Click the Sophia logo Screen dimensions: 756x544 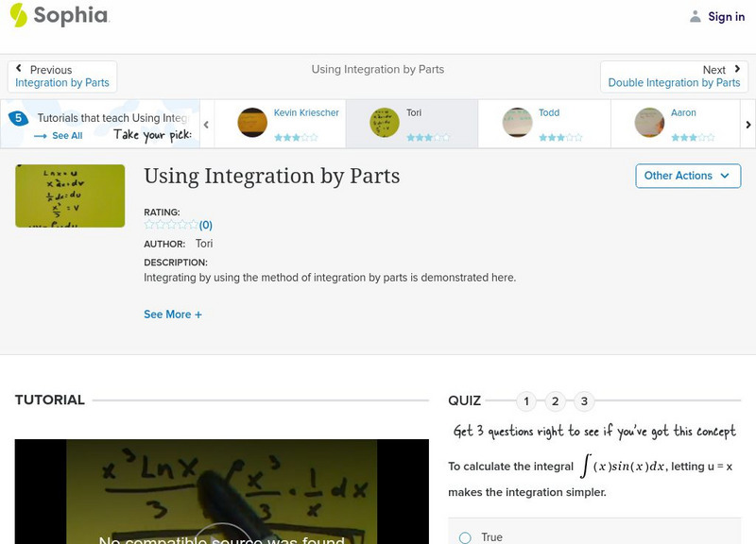pos(57,16)
